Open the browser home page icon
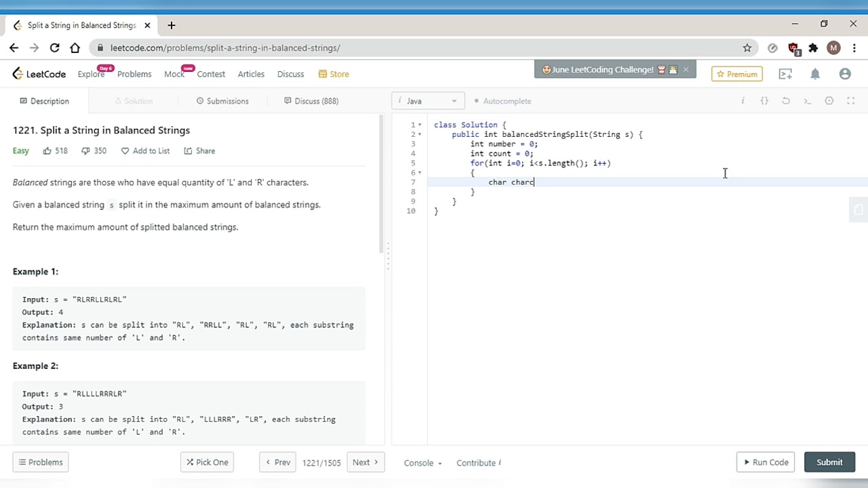 75,48
